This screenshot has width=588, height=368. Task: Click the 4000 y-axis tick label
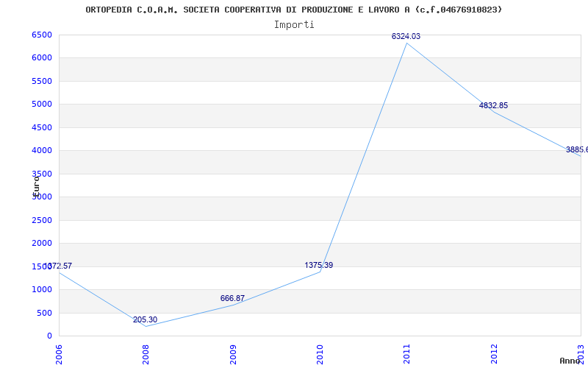click(42, 151)
